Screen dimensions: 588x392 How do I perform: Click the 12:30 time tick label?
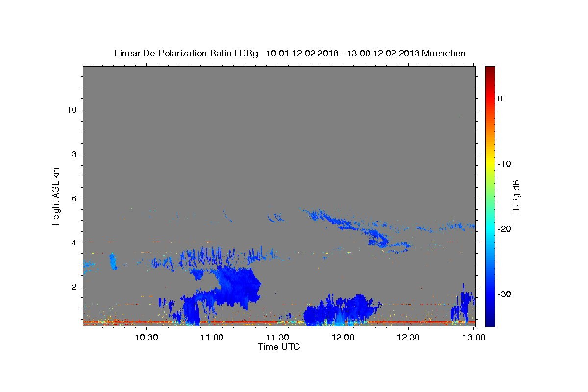click(x=408, y=338)
